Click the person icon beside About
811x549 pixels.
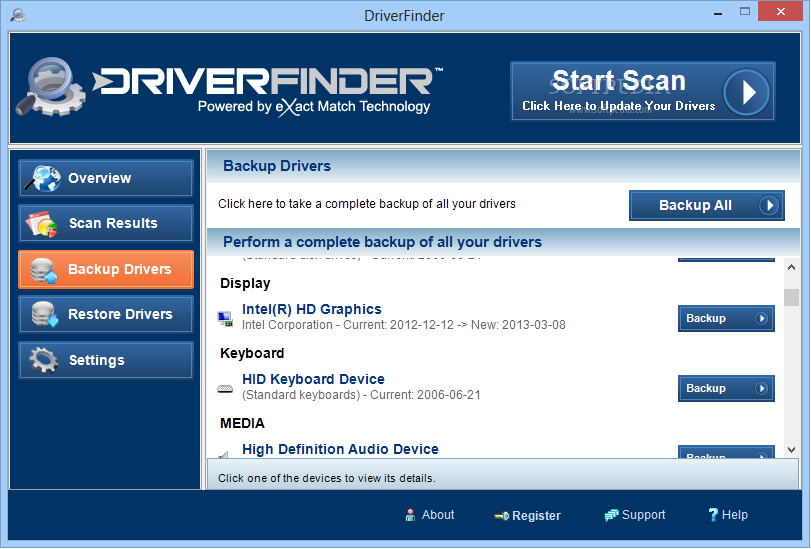point(410,515)
